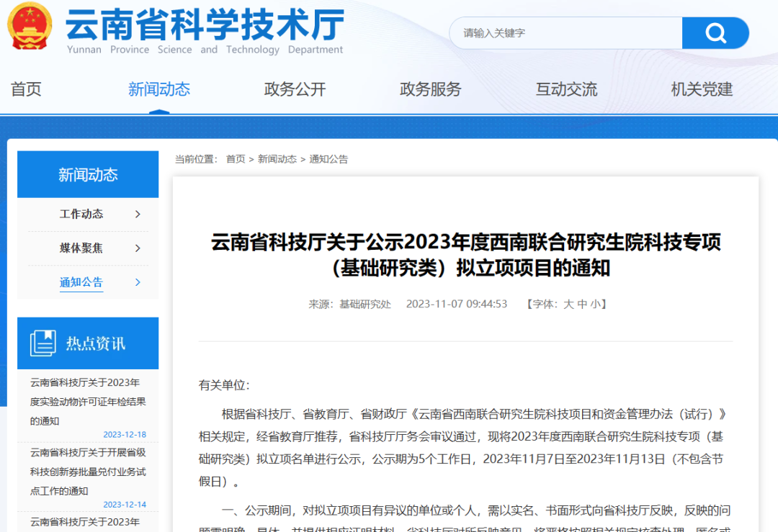This screenshot has width=778, height=532.
Task: Click the 云南省科学技术厅 site title
Action: (205, 25)
